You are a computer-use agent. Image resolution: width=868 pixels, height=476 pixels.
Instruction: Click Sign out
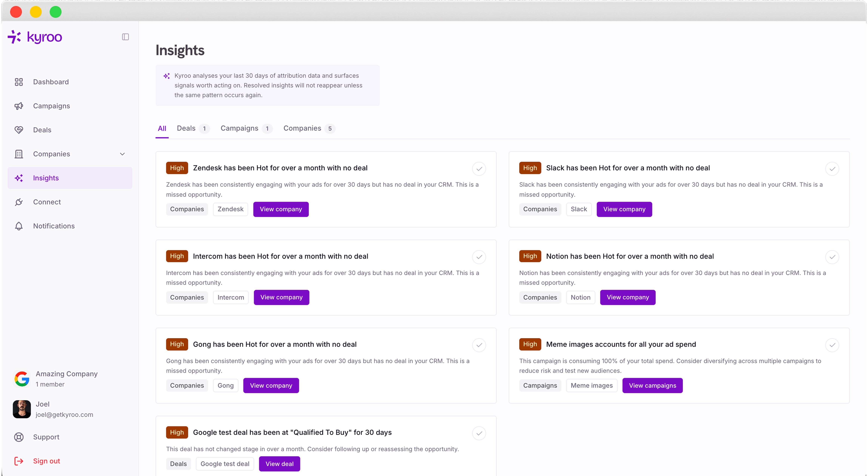point(70,461)
